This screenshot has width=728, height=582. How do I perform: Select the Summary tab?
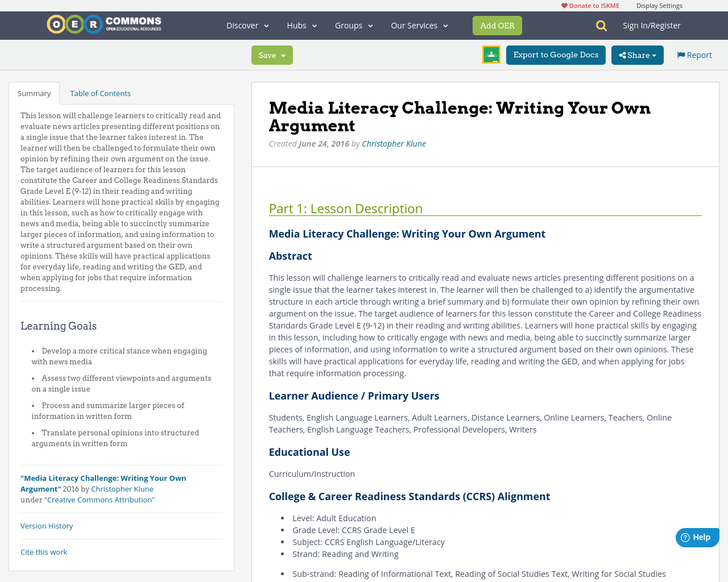(x=34, y=92)
